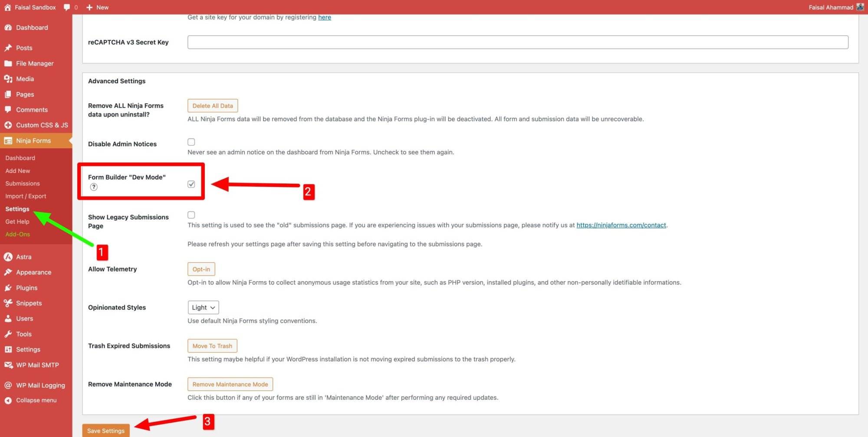Viewport: 868px width, 437px height.
Task: Click the Users person icon
Action: pyautogui.click(x=8, y=318)
